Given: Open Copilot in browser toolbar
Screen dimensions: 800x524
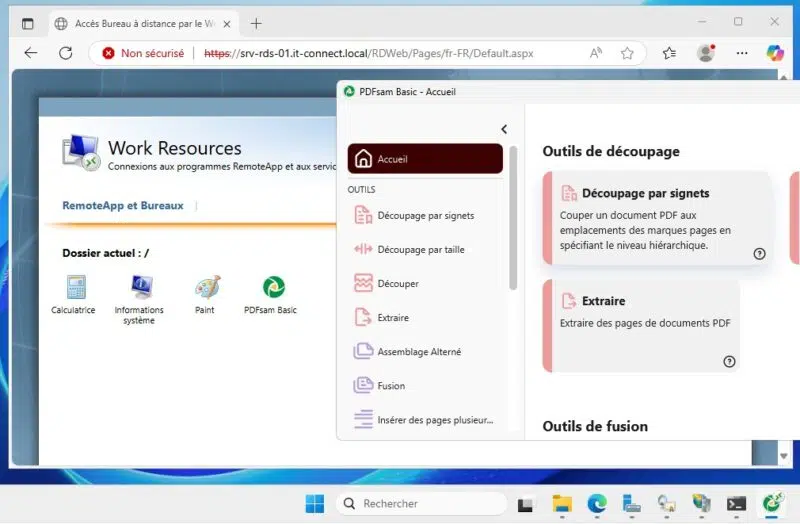Looking at the screenshot, I should [775, 53].
